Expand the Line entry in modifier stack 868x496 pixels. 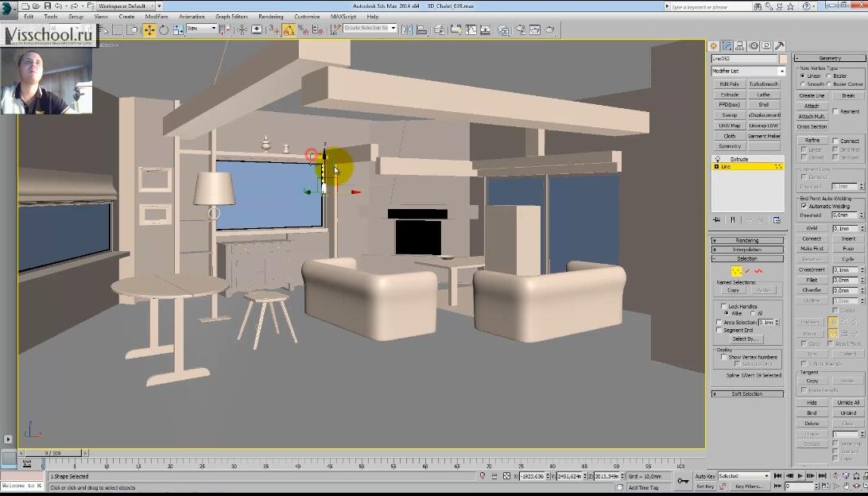tap(717, 167)
